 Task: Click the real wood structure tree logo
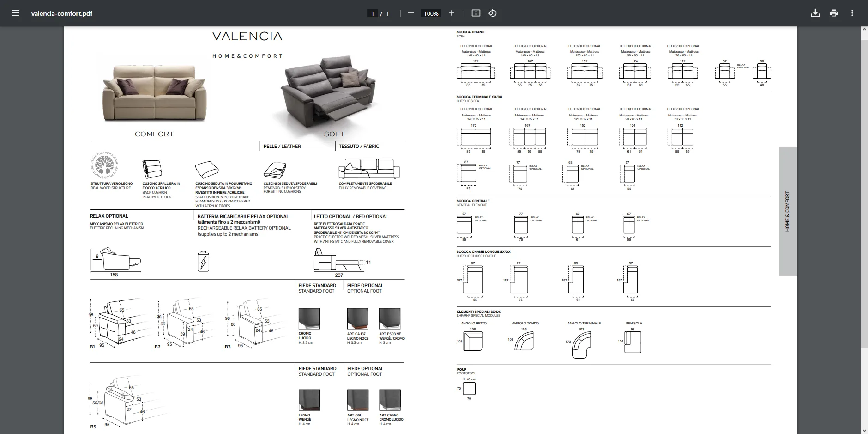point(104,165)
